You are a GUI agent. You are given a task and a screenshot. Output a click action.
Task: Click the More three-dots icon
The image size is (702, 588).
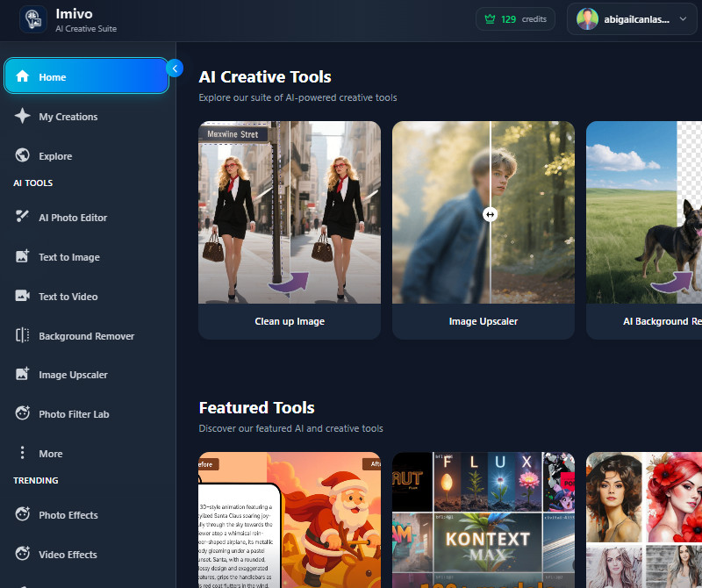coord(23,453)
